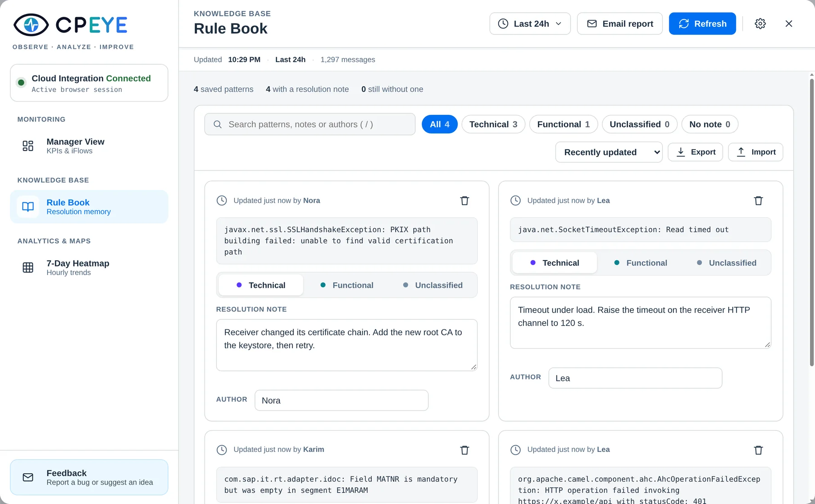Click the CPEYE eye logo
This screenshot has width=815, height=504.
31,25
